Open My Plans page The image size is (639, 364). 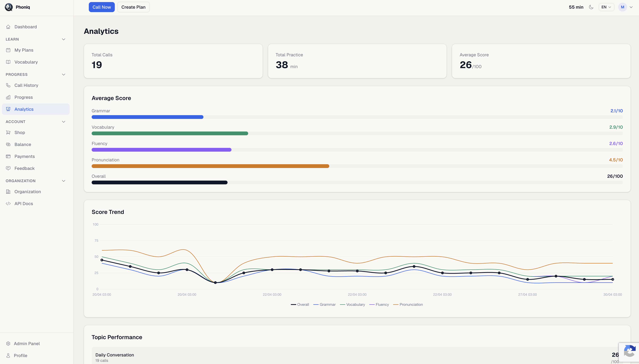pos(36,50)
